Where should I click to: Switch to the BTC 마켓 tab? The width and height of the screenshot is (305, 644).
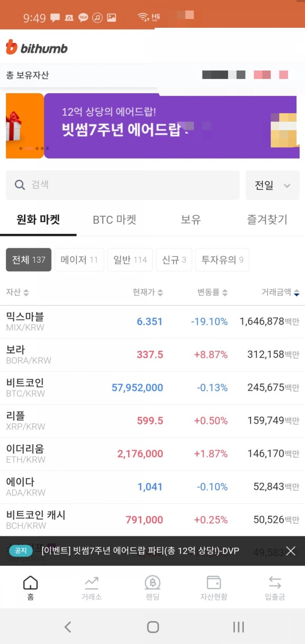coord(114,220)
